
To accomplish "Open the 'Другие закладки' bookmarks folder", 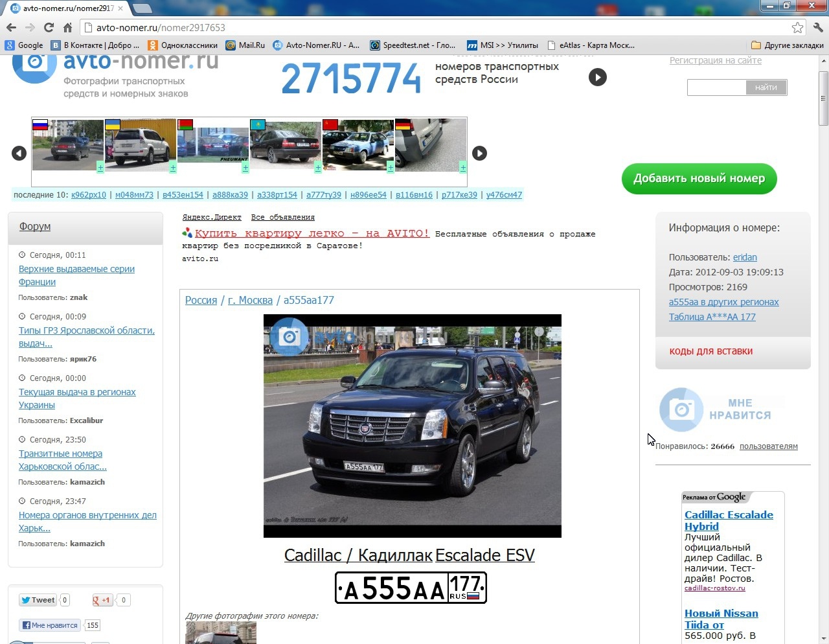I will pos(787,45).
